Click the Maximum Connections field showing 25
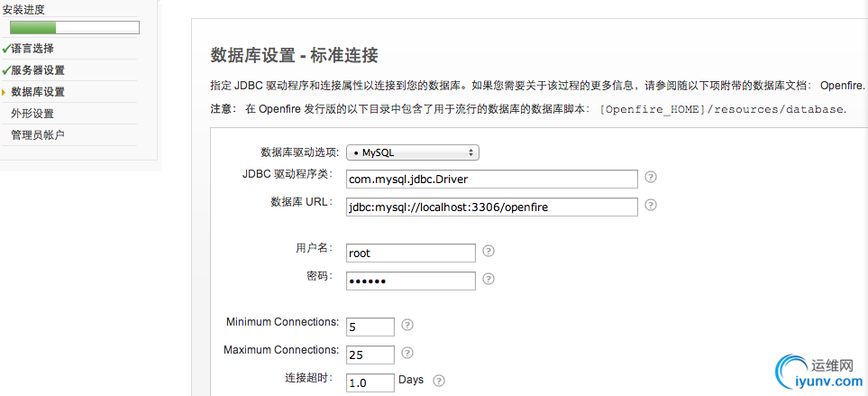868x396 pixels. tap(370, 355)
